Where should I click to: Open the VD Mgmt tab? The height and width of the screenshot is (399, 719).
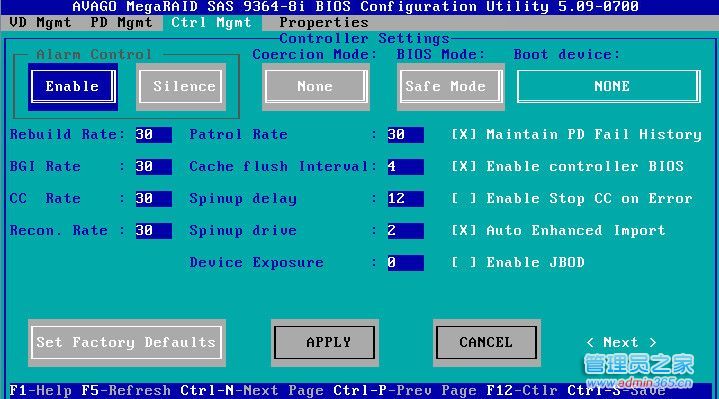pyautogui.click(x=40, y=22)
